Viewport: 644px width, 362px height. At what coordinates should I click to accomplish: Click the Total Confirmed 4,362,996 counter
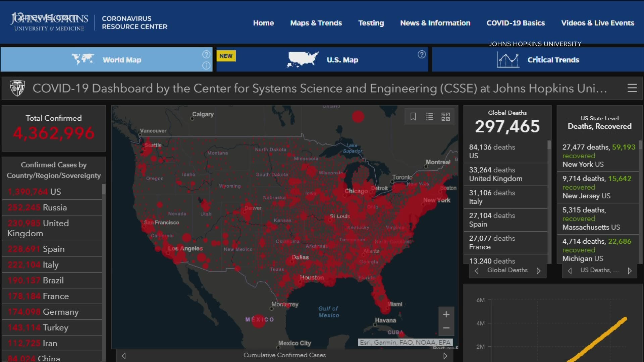(x=54, y=133)
